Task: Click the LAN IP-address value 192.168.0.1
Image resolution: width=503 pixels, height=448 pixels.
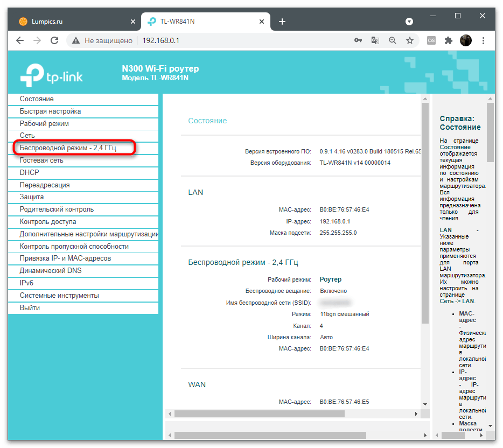Action: pos(334,222)
